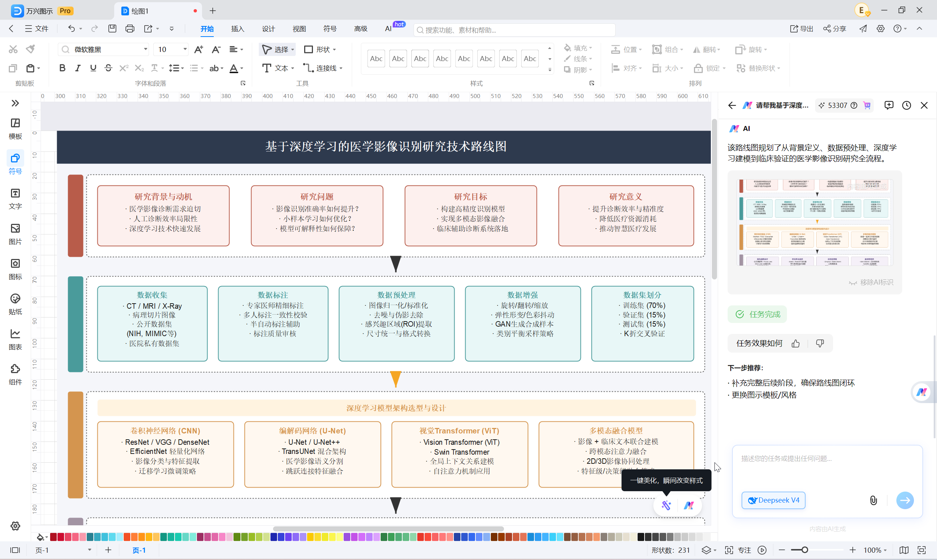Click the format painter icon

31,49
